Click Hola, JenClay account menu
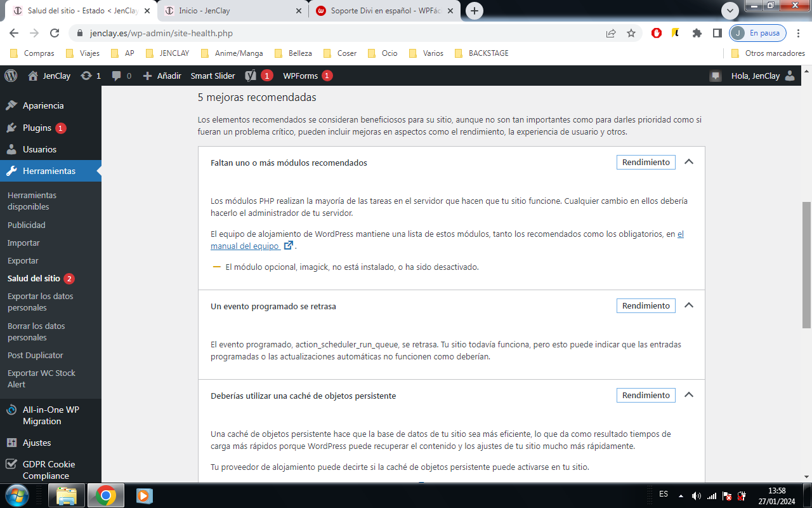812x508 pixels. (x=756, y=76)
